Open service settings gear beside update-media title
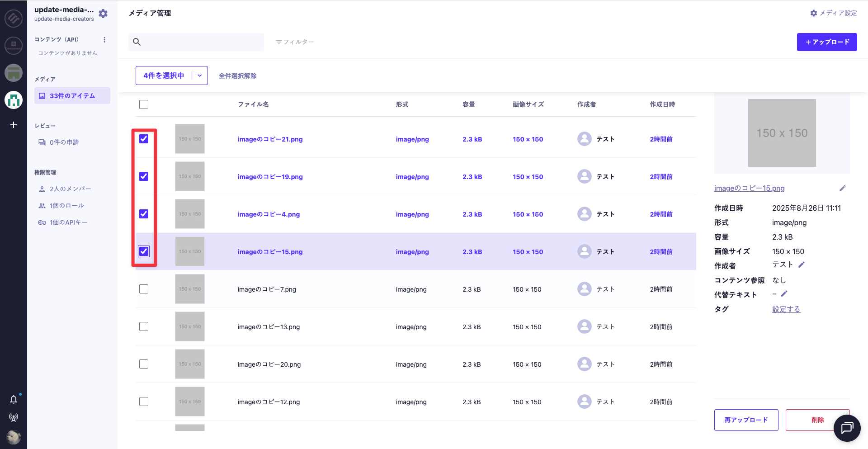Screen dimensions: 868x449 (x=103, y=14)
